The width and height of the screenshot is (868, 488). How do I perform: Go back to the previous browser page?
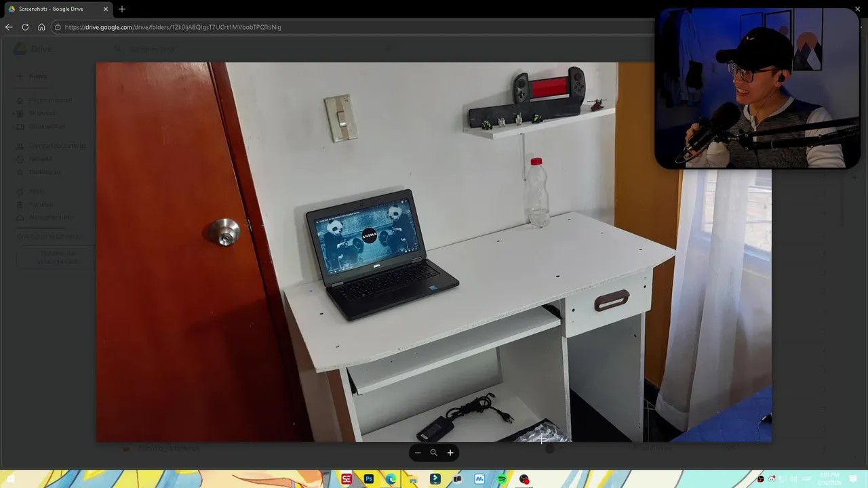[x=9, y=27]
